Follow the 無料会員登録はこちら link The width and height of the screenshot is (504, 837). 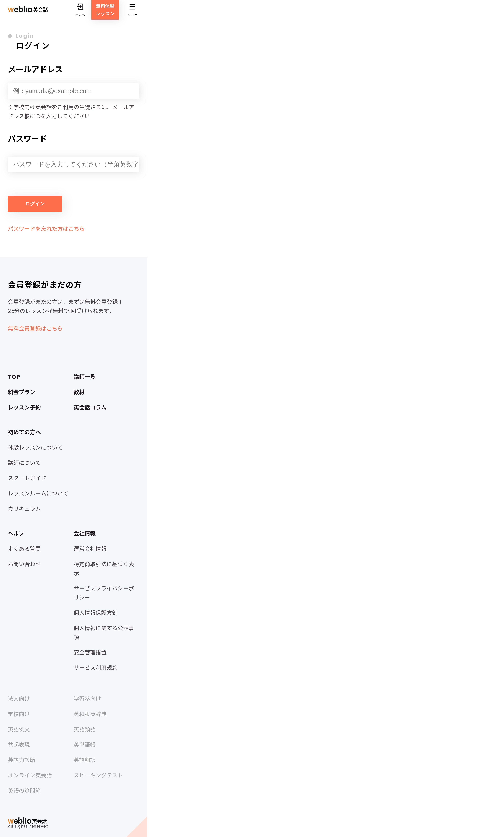[x=35, y=328]
